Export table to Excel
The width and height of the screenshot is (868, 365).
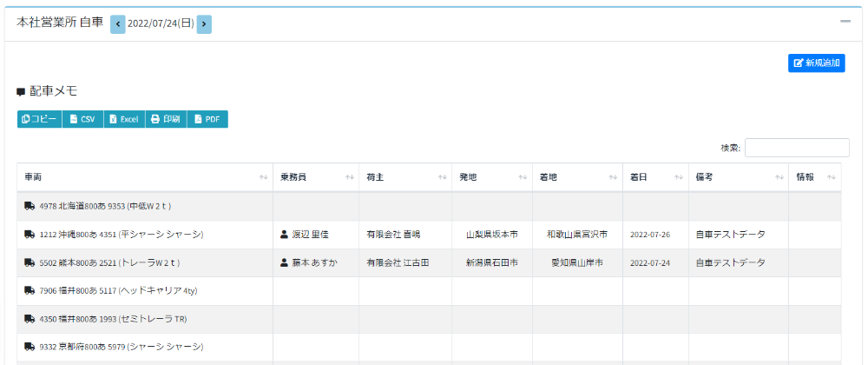pos(123,119)
